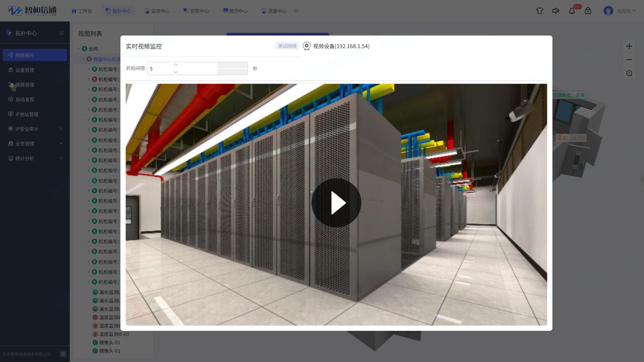The image size is (644, 362).
Task: Play the live video feed
Action: [336, 203]
